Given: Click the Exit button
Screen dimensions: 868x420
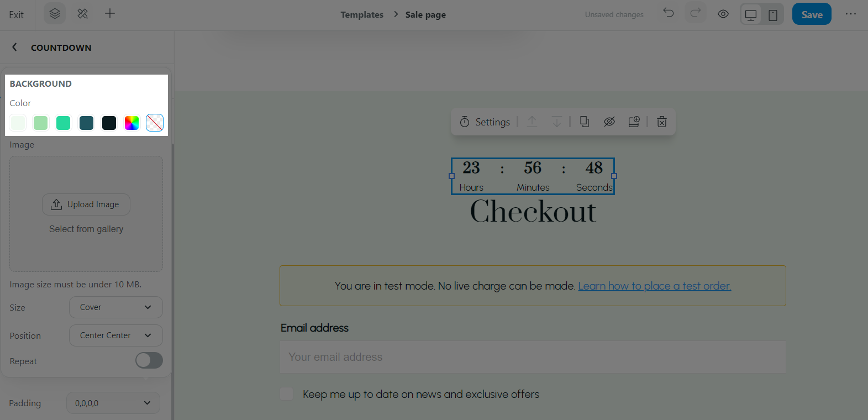Looking at the screenshot, I should [x=17, y=15].
